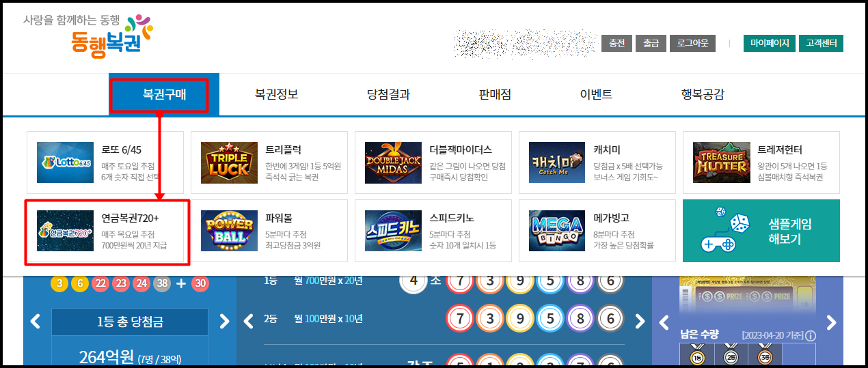Go to previous pension lottery result arrow
The width and height of the screenshot is (868, 368).
click(x=249, y=320)
